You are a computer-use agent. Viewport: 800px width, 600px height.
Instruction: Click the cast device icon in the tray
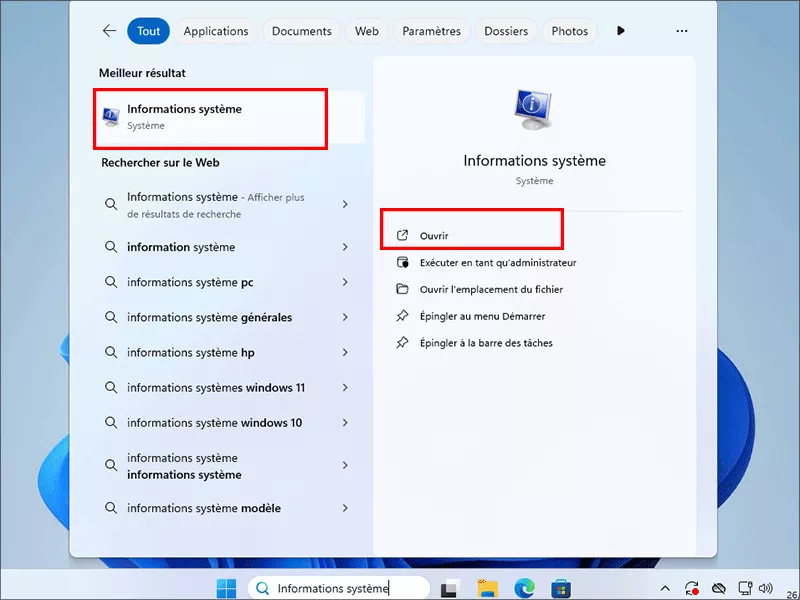(x=744, y=588)
